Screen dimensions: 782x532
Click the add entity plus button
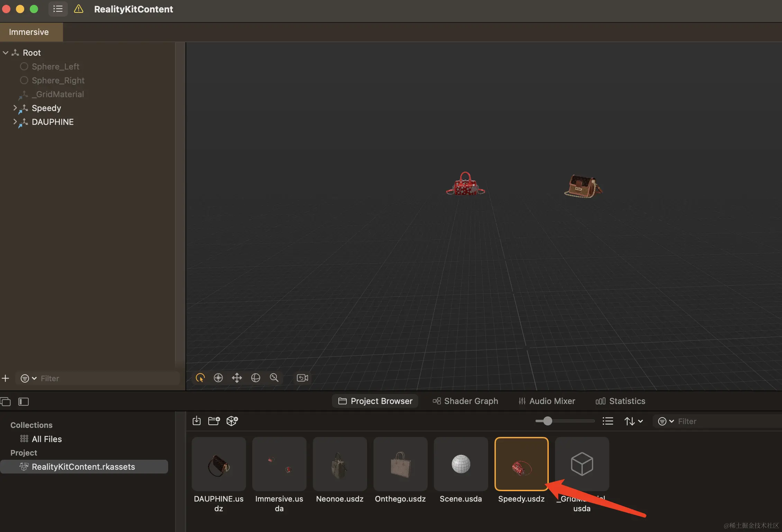(6, 378)
